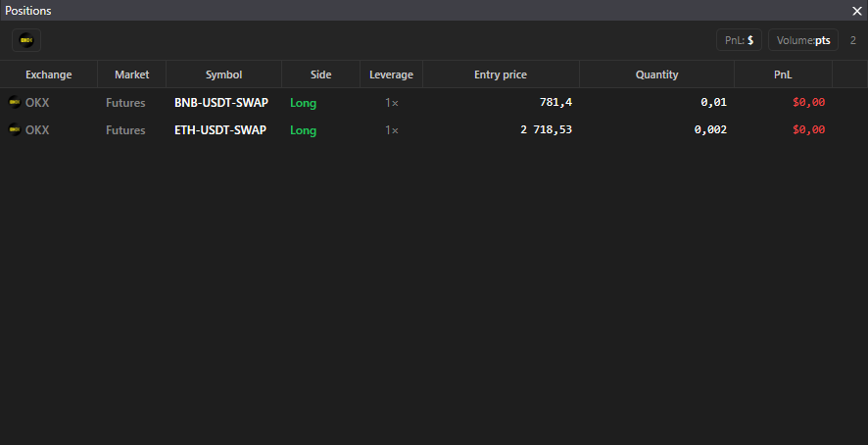Image resolution: width=868 pixels, height=445 pixels.
Task: Click OKX exchange name in BNB row
Action: tap(37, 103)
